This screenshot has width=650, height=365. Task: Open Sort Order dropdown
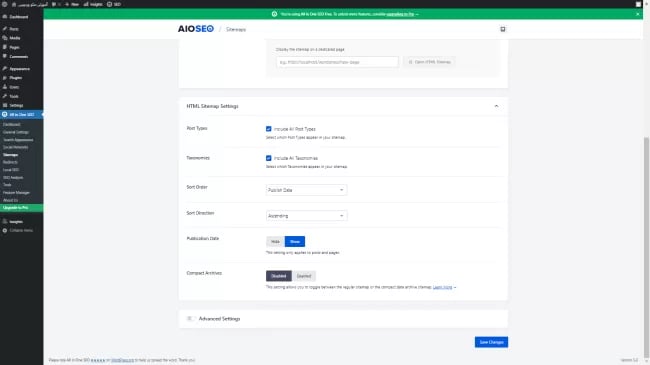(x=306, y=190)
